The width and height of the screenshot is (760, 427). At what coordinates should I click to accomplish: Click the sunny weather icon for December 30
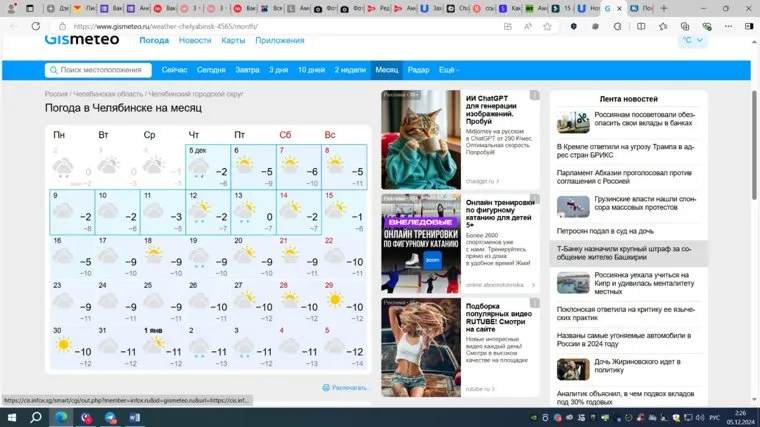coord(64,345)
